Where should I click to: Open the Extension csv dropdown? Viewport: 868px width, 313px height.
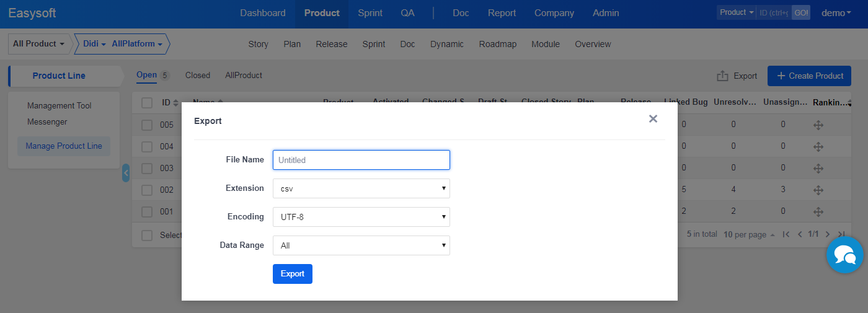361,188
